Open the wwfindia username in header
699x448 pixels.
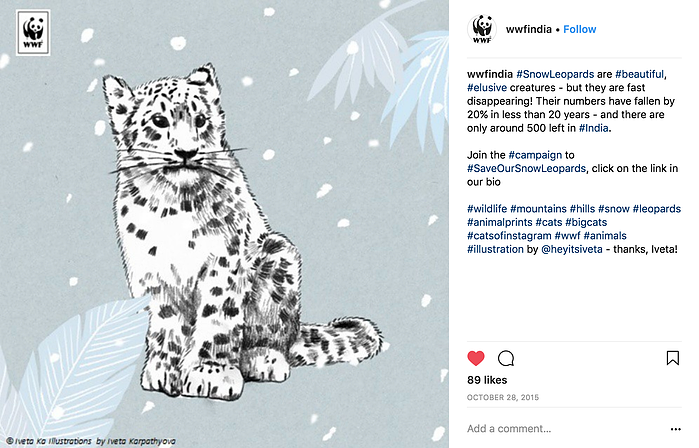[529, 29]
